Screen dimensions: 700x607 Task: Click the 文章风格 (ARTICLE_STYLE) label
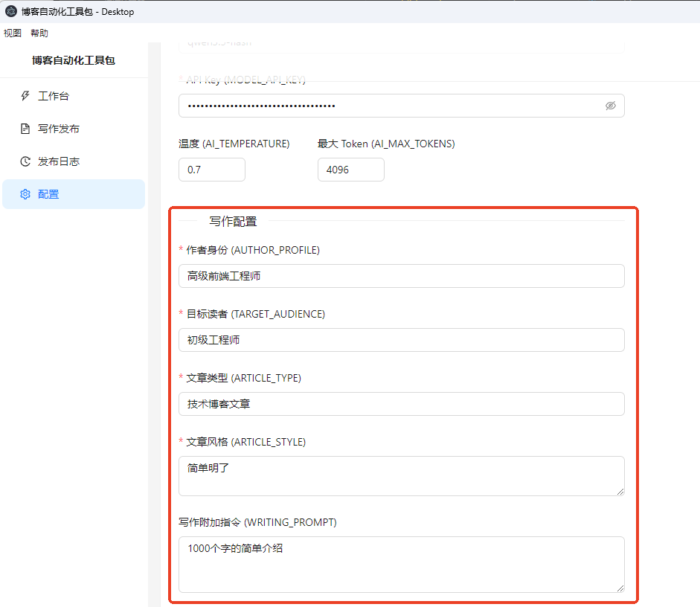[245, 442]
